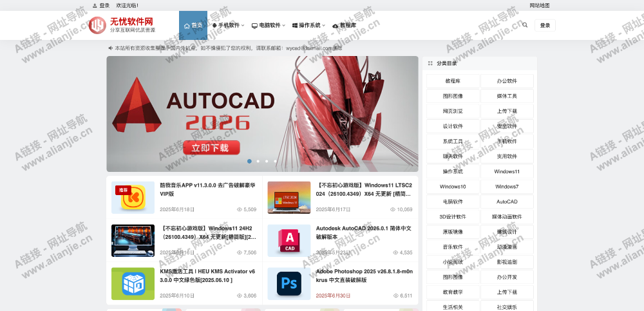Viewport: 644px width, 311px height.
Task: Select the third carousel dot
Action: click(x=267, y=161)
